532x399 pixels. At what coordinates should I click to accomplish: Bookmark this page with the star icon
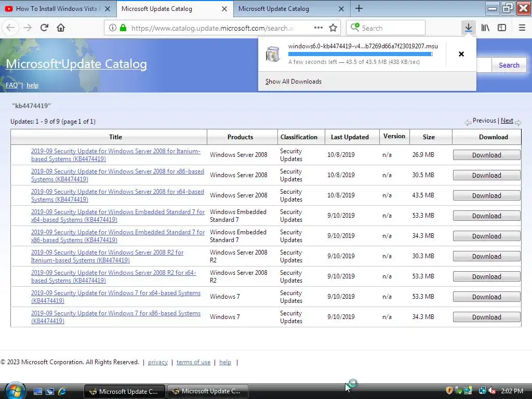click(333, 28)
